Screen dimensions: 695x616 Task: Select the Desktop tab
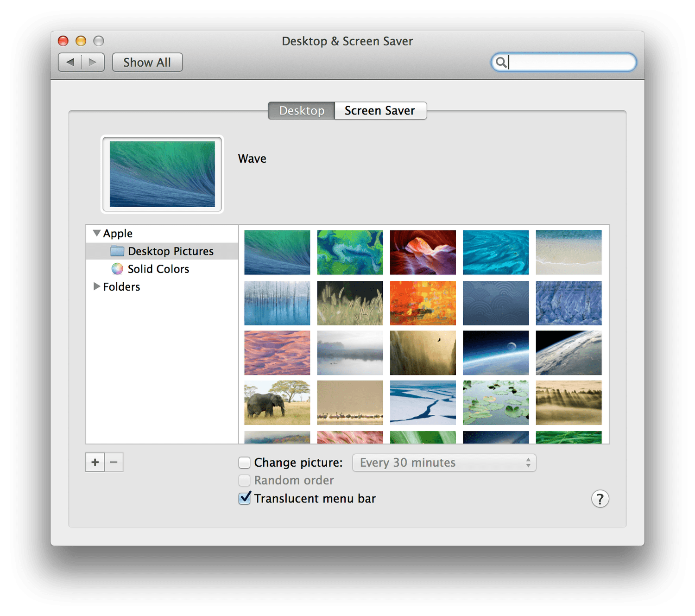pyautogui.click(x=302, y=111)
